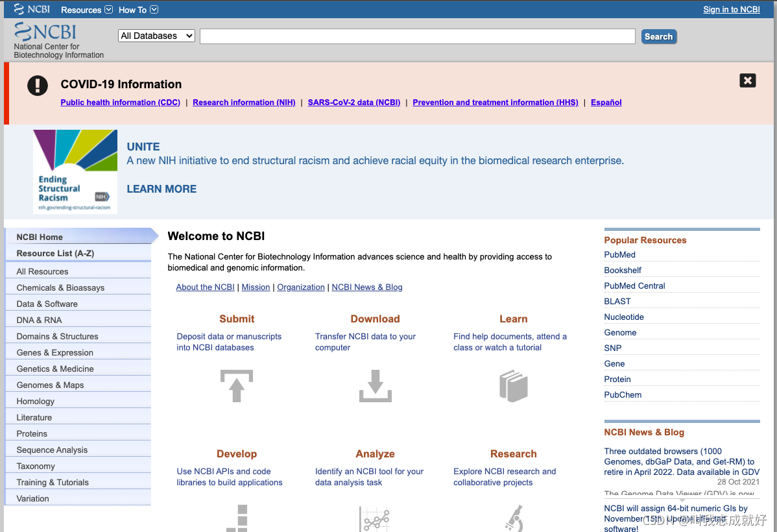Open Genomes & Maps category

pyautogui.click(x=78, y=385)
